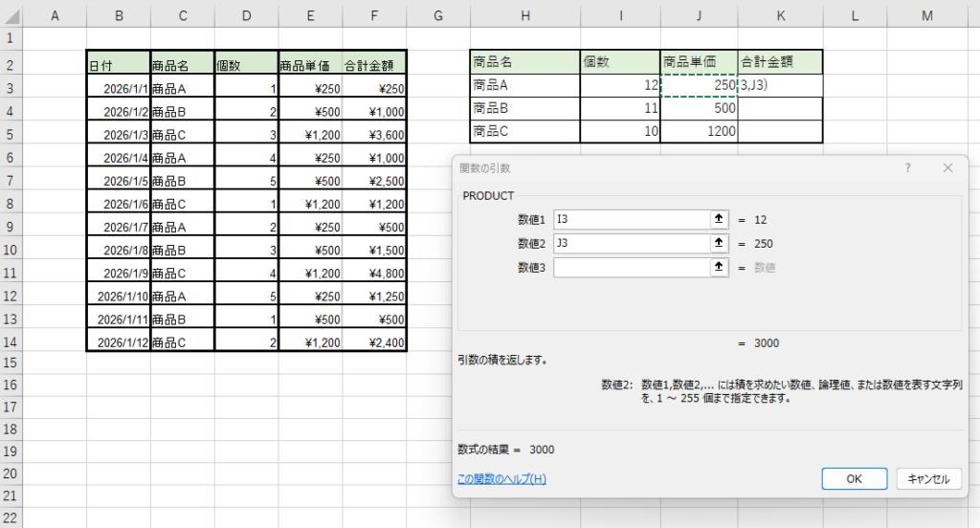Click collapse-dialog icon beside 数値2 field

pos(720,243)
